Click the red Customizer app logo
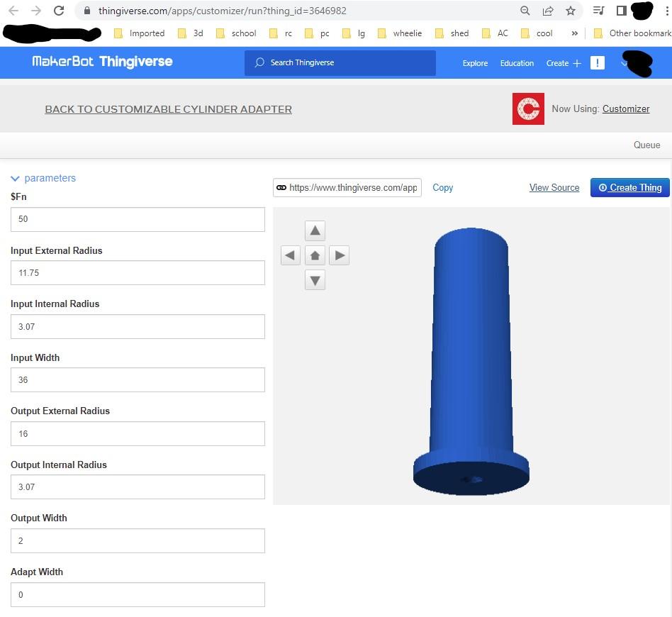This screenshot has height=617, width=672. click(x=528, y=109)
